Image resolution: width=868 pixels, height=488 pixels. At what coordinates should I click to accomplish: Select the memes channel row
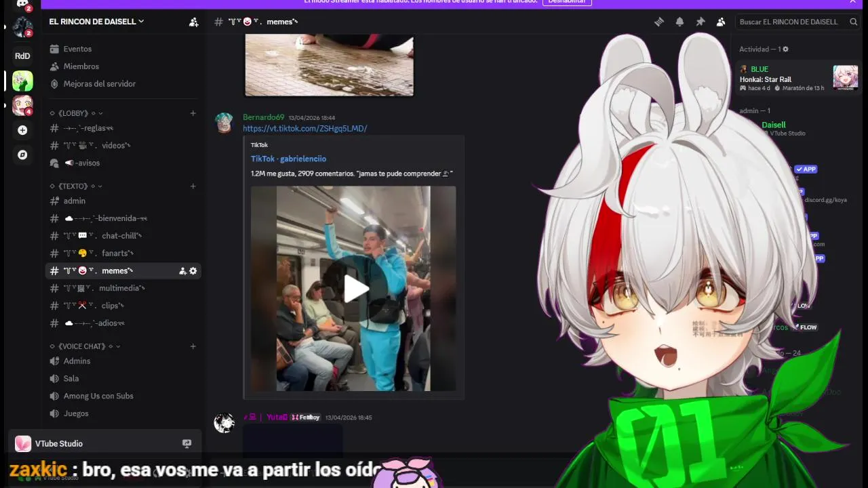123,271
